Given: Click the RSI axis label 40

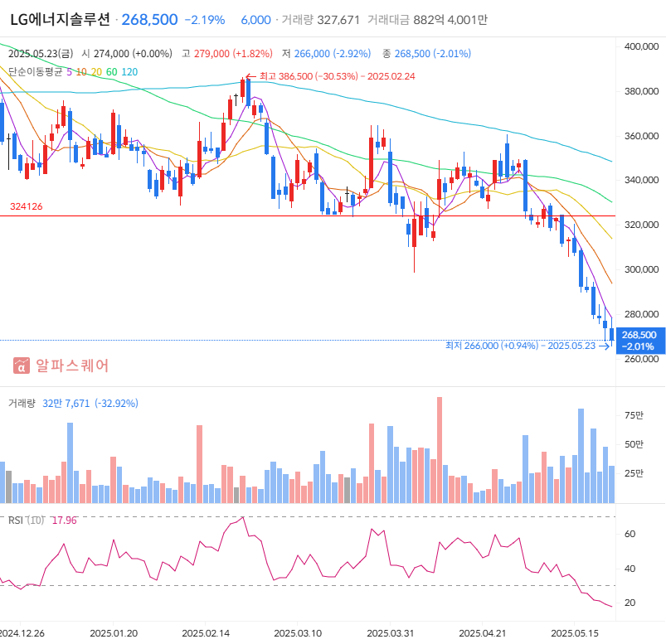Looking at the screenshot, I should click(630, 569).
